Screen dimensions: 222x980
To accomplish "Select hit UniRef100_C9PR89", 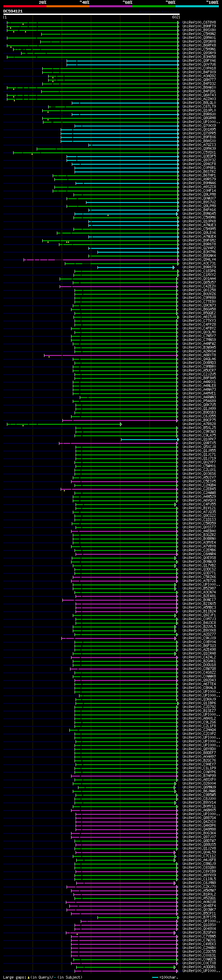I will point(199,298).
